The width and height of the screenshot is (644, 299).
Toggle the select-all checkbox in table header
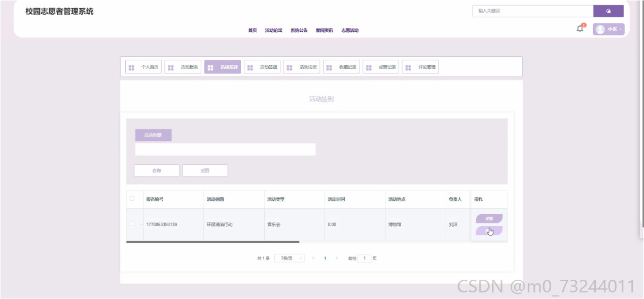click(x=132, y=199)
